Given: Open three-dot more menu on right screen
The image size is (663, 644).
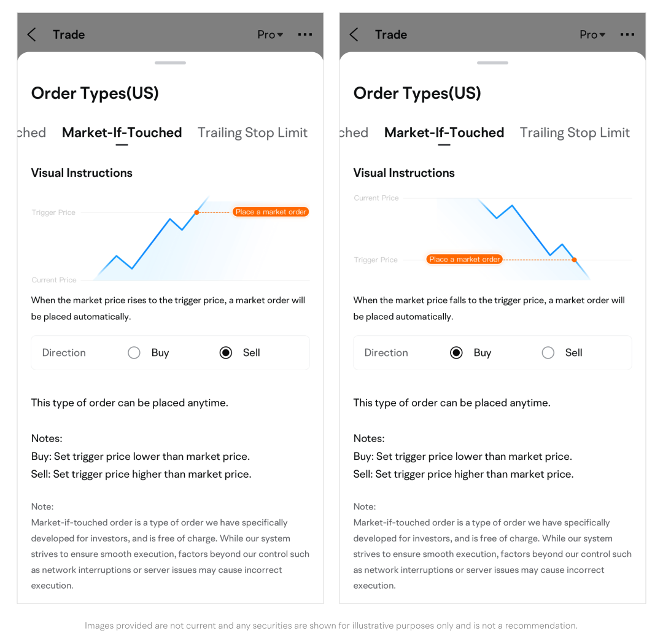Looking at the screenshot, I should [627, 34].
